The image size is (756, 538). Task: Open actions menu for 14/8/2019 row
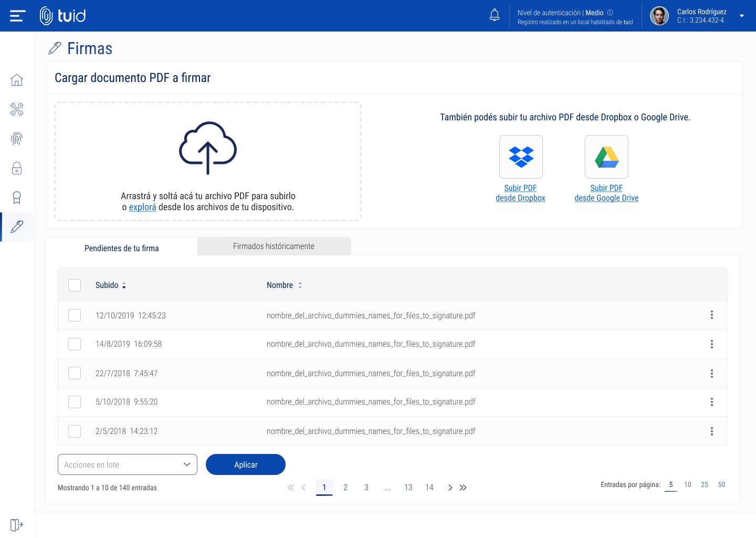coord(712,344)
